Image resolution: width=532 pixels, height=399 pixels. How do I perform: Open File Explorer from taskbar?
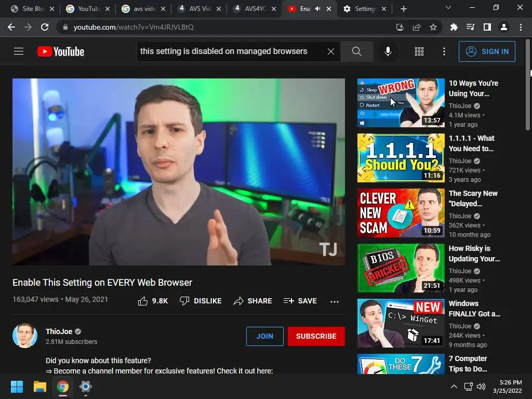pyautogui.click(x=39, y=387)
